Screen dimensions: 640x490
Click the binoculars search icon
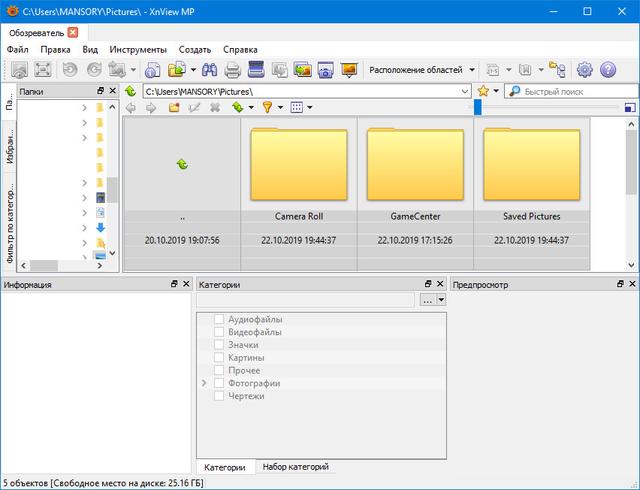(x=209, y=70)
